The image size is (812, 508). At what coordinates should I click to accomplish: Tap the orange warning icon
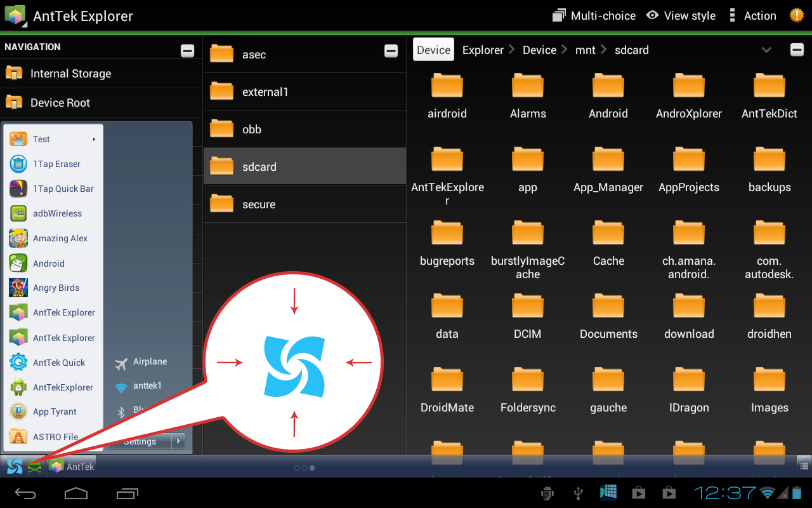[x=797, y=15]
